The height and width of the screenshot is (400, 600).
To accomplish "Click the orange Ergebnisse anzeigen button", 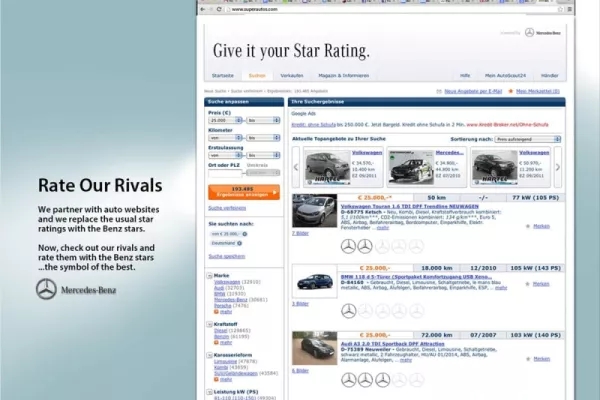I will (244, 192).
